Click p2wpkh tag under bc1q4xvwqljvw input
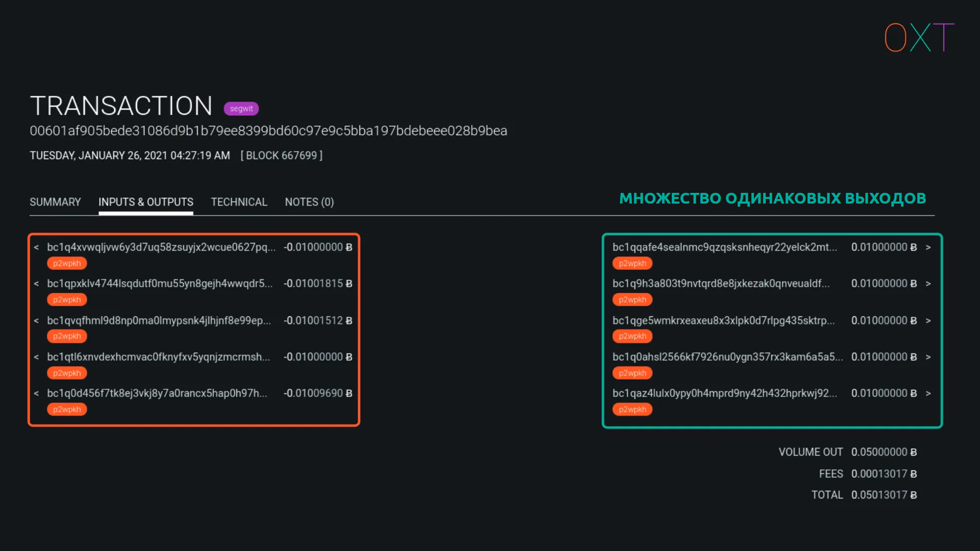The height and width of the screenshot is (551, 980). pos(67,263)
